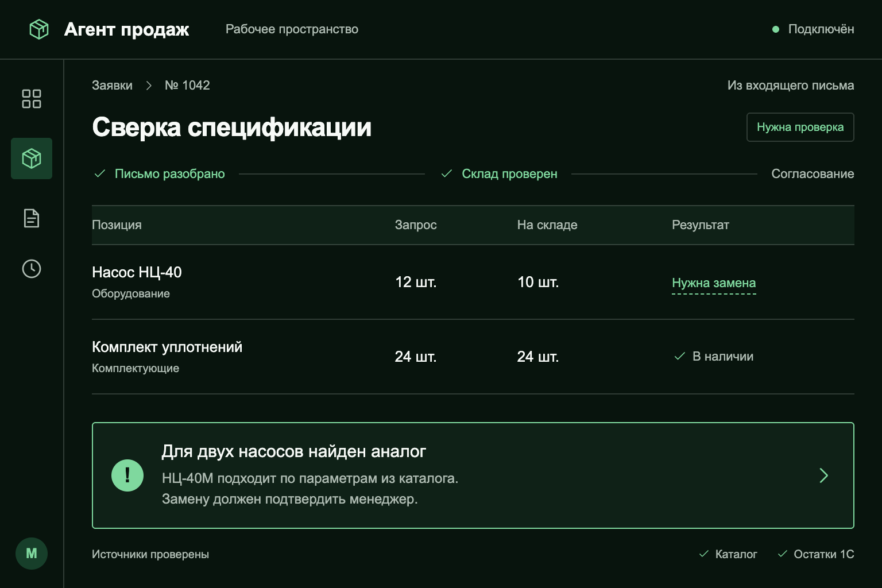The width and height of the screenshot is (882, 588).
Task: Open the history clock icon in sidebar
Action: pyautogui.click(x=32, y=269)
